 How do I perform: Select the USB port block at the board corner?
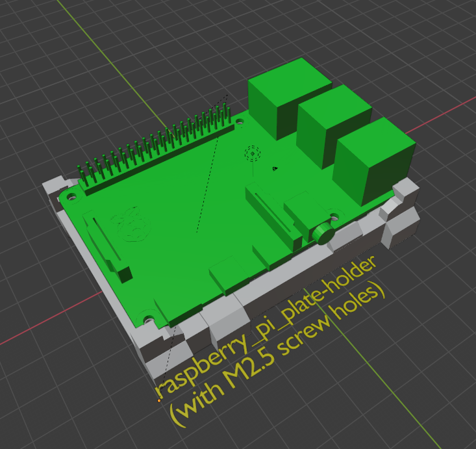coord(373,160)
